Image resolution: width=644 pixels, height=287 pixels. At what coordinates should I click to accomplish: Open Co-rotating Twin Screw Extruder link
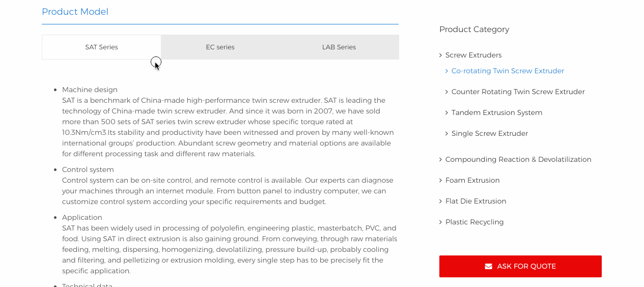pos(508,71)
